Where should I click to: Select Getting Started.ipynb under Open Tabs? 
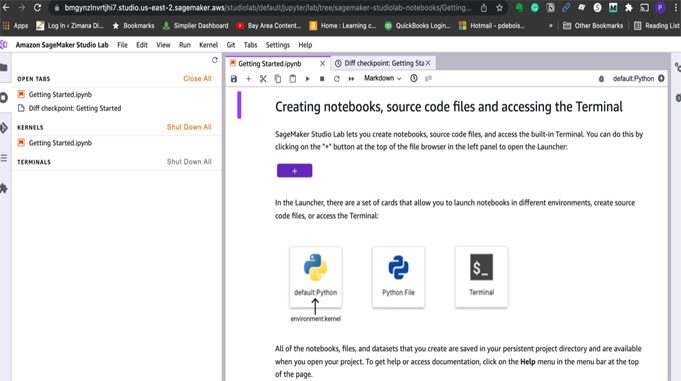point(60,94)
